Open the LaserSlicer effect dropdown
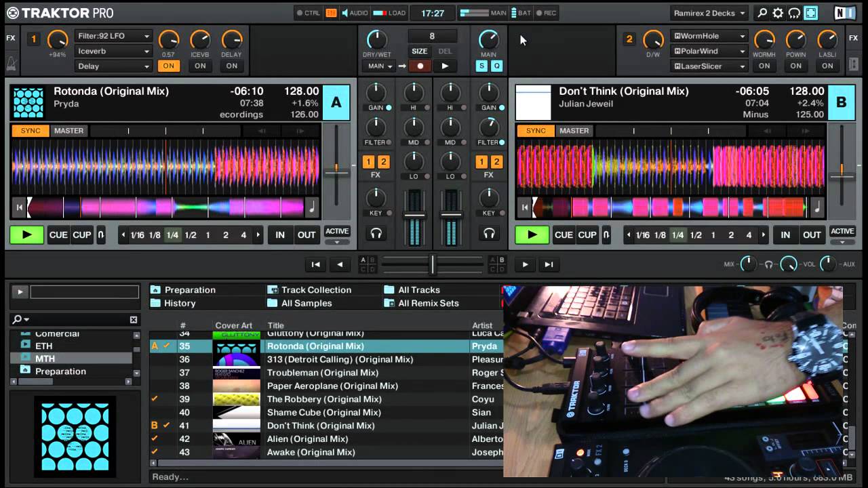The image size is (868, 488). point(709,66)
